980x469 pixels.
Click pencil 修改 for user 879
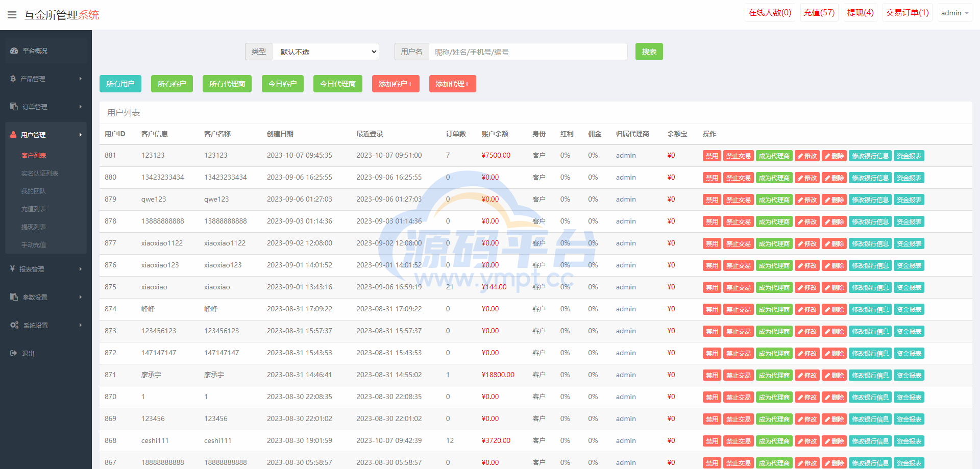pos(807,200)
